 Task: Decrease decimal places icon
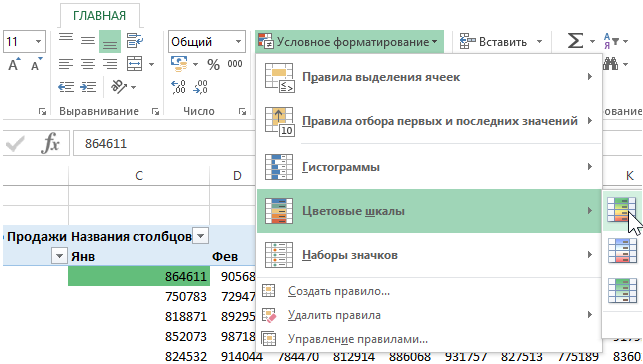tap(201, 87)
